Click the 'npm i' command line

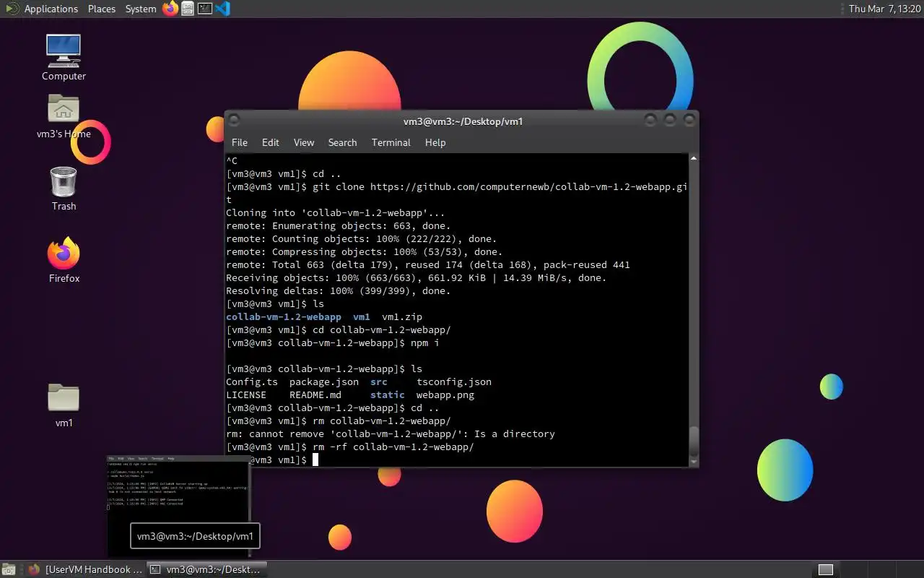pos(333,342)
